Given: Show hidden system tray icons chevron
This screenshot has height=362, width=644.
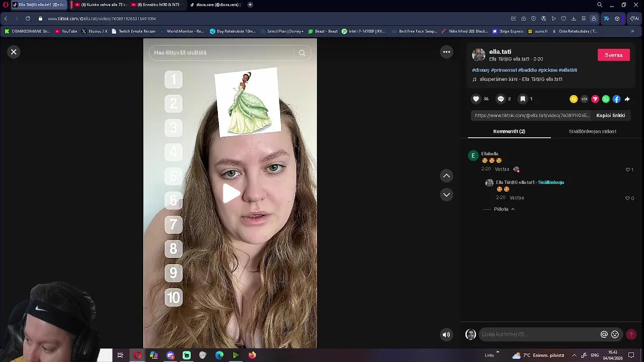Looking at the screenshot, I should (x=574, y=355).
